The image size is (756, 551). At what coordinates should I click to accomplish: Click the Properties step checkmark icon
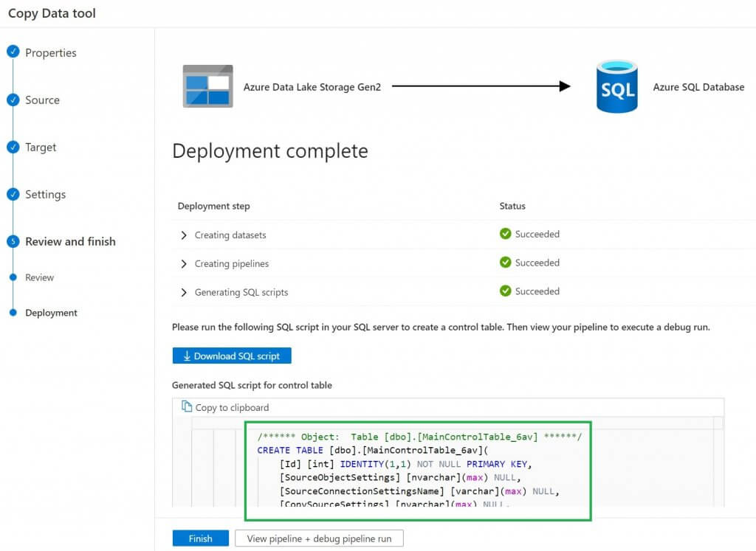[13, 51]
